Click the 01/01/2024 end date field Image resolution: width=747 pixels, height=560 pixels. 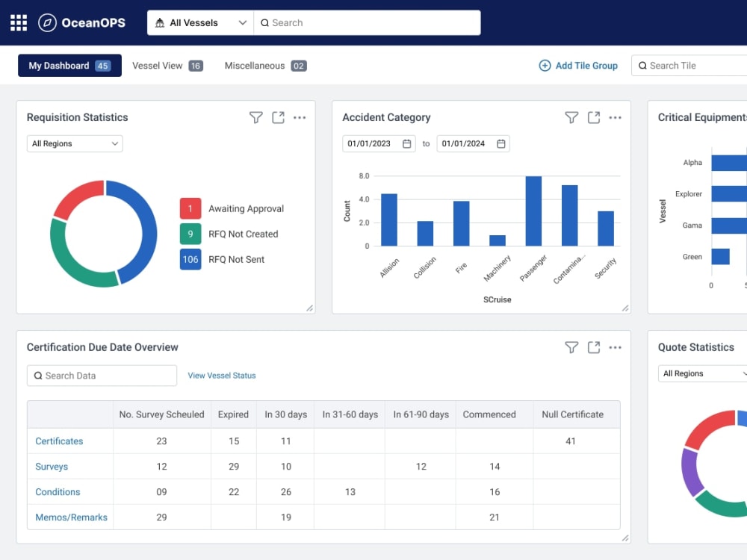473,144
